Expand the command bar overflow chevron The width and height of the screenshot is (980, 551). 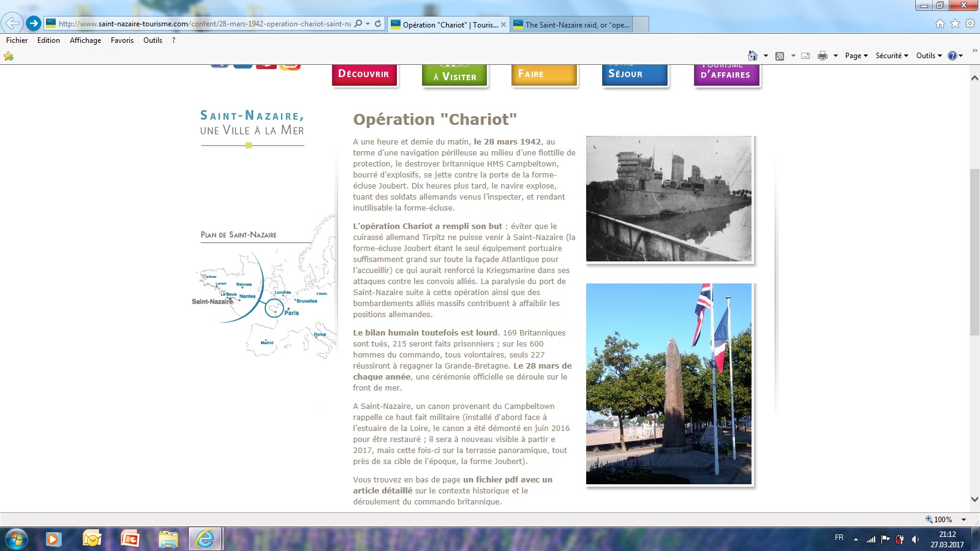[974, 51]
